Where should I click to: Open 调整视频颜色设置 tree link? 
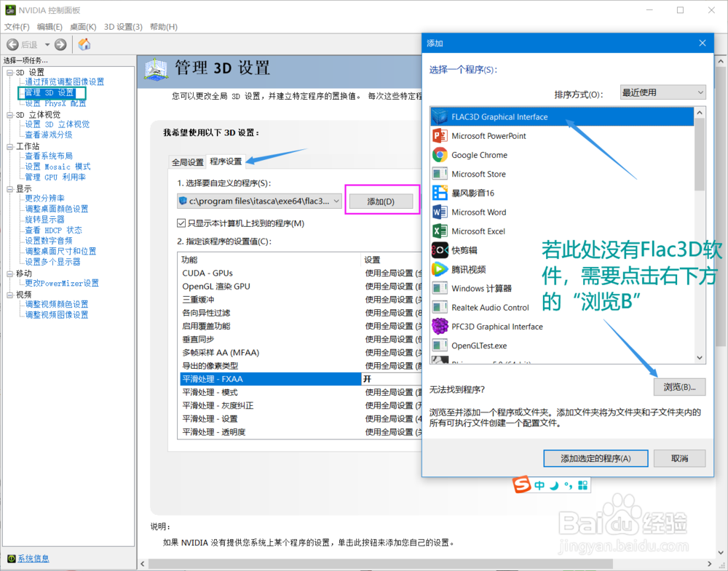point(57,304)
